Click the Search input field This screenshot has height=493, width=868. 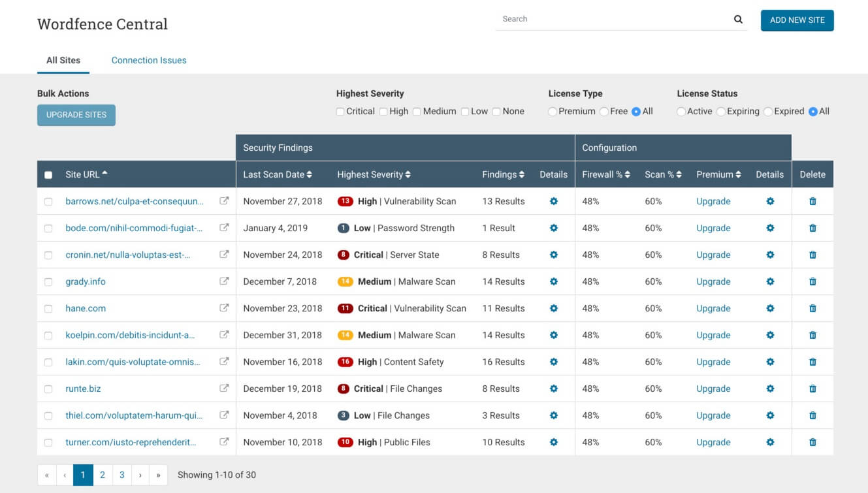[614, 19]
